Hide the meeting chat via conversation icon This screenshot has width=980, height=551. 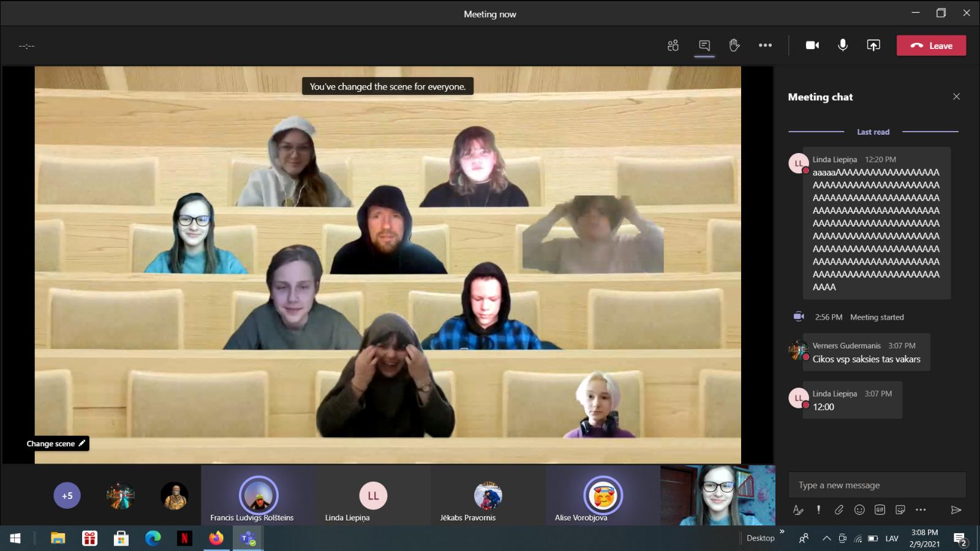[x=704, y=45]
